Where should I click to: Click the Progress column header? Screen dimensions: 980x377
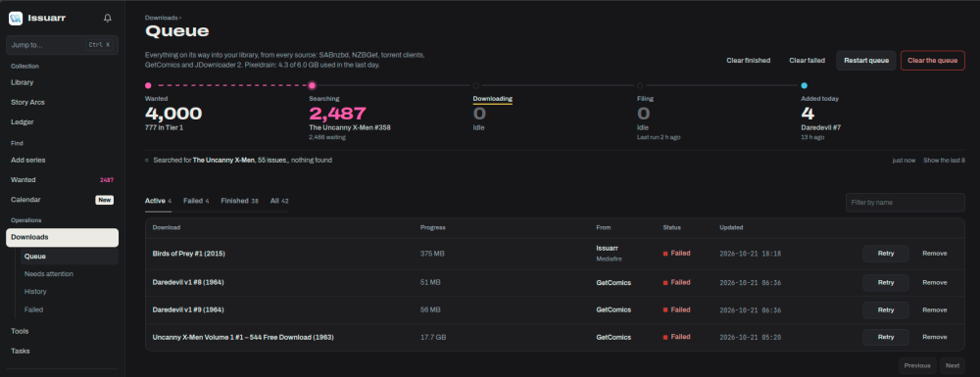433,228
